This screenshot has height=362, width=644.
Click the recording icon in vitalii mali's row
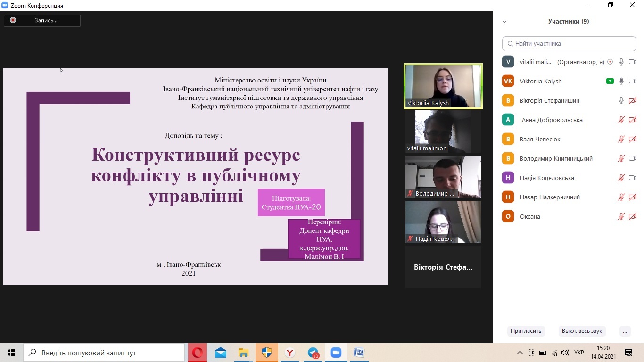(x=610, y=62)
